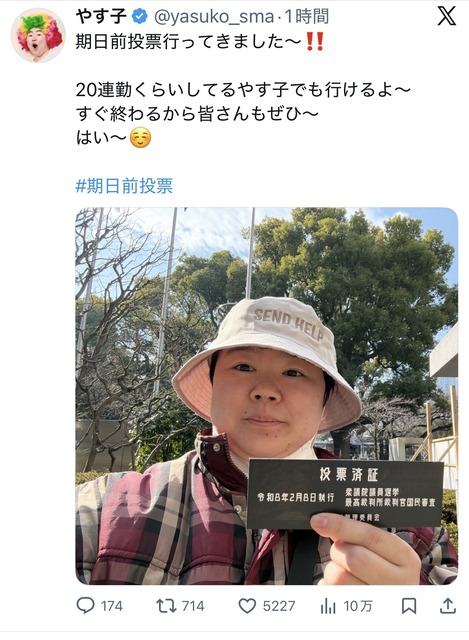Open the @yasuko_sma handle link
This screenshot has height=640, width=469.
coord(214,17)
